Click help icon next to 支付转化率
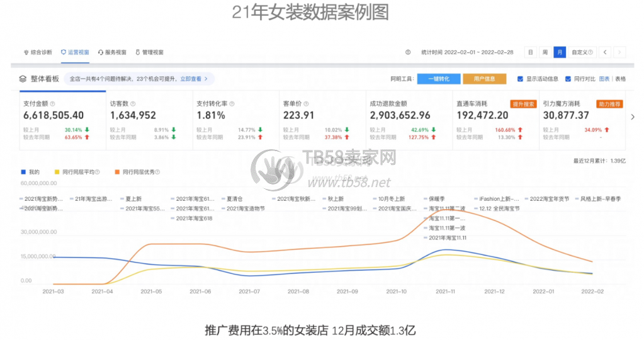The height and width of the screenshot is (340, 644). pos(232,104)
